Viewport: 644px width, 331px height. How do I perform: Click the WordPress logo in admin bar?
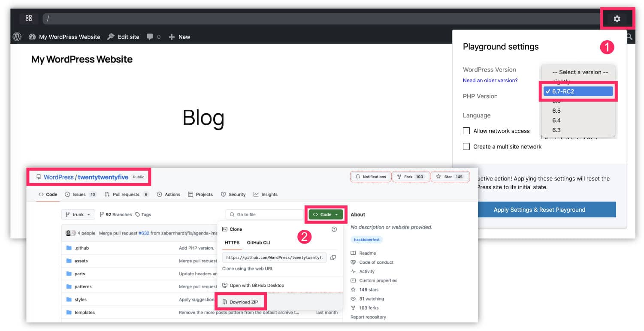17,37
